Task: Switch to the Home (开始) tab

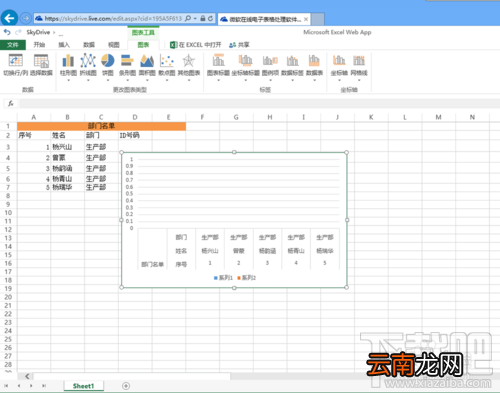Action: point(39,45)
